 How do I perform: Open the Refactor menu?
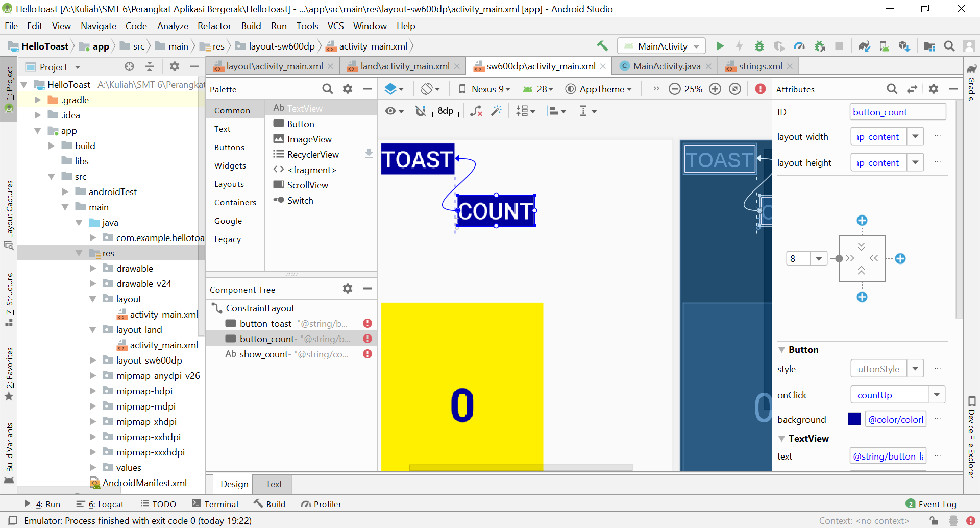(214, 26)
